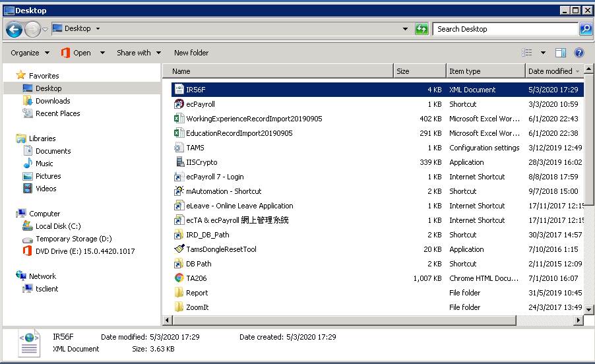The height and width of the screenshot is (364, 595).
Task: Click the search magnifier icon
Action: [585, 29]
